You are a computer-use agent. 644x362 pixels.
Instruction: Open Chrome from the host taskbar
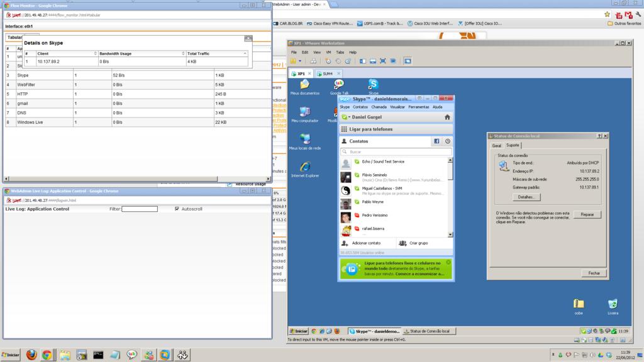click(x=47, y=354)
